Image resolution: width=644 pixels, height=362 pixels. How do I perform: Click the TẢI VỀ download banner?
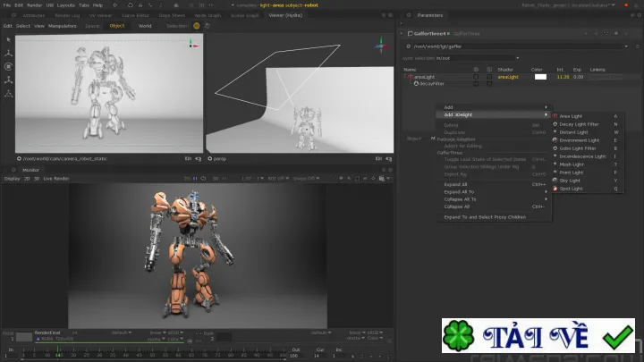(538, 336)
